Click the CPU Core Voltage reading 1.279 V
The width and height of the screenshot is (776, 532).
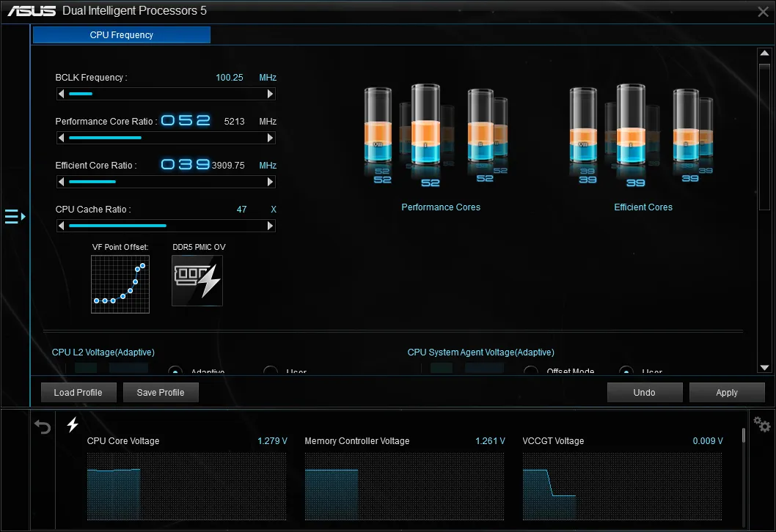[x=272, y=441]
